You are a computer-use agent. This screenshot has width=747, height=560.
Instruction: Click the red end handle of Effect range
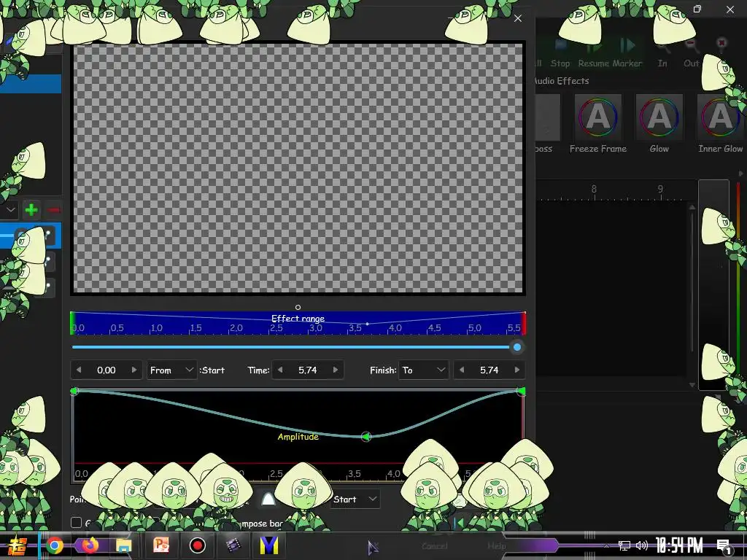pyautogui.click(x=524, y=323)
